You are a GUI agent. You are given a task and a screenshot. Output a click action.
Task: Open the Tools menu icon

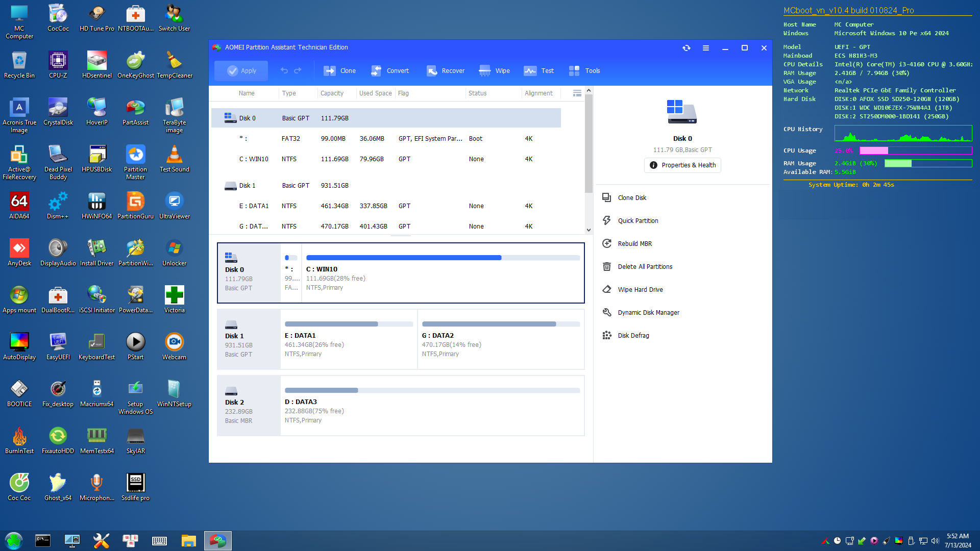pyautogui.click(x=574, y=71)
